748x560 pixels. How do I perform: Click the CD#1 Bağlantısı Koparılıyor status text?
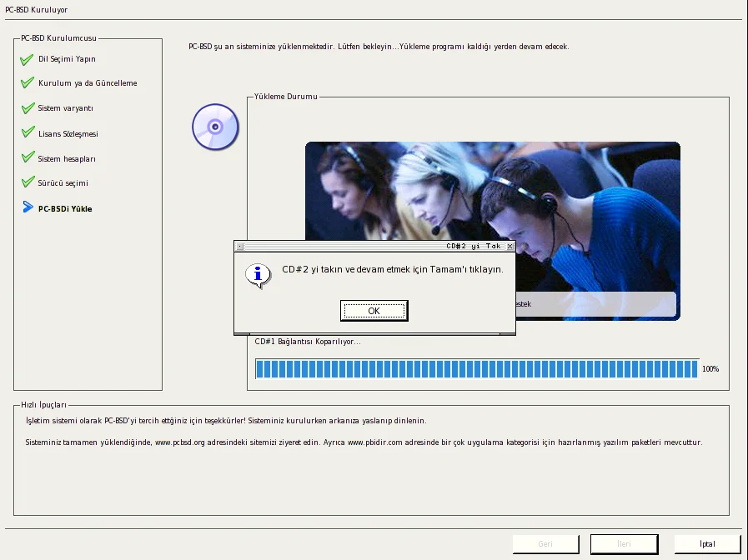(x=308, y=342)
